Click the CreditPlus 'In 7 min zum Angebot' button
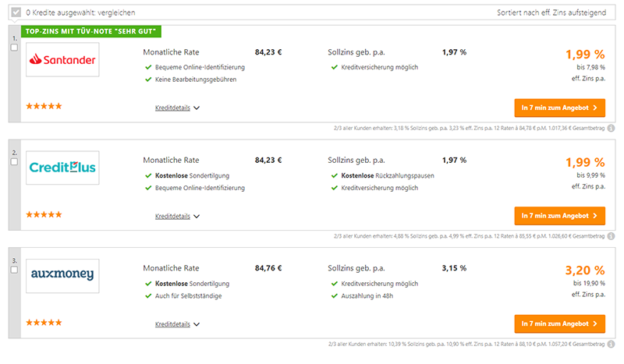Screen dimensions: 624x364 [559, 216]
